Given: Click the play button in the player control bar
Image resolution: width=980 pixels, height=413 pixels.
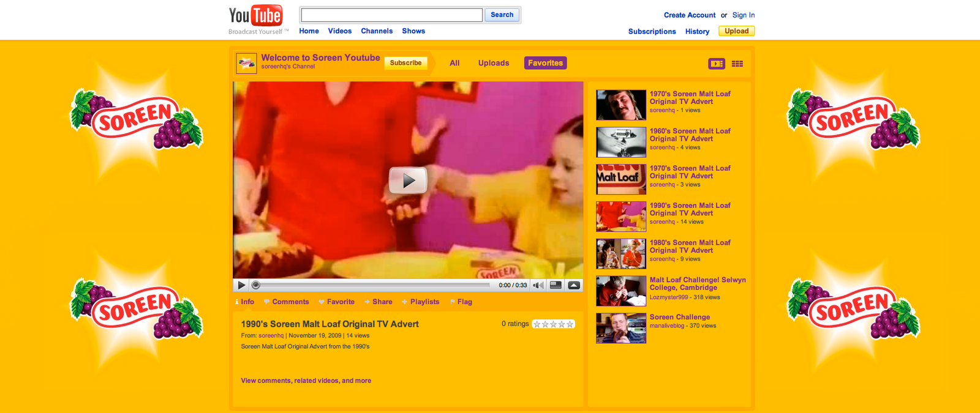Looking at the screenshot, I should pos(241,285).
